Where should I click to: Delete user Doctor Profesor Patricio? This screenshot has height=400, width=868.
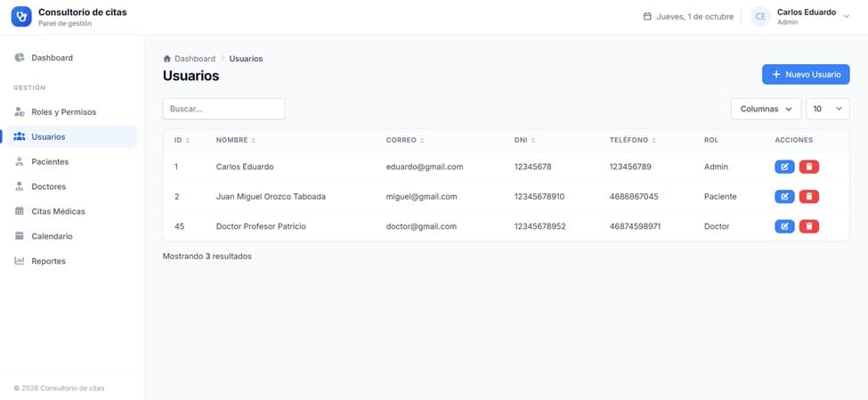(x=808, y=226)
